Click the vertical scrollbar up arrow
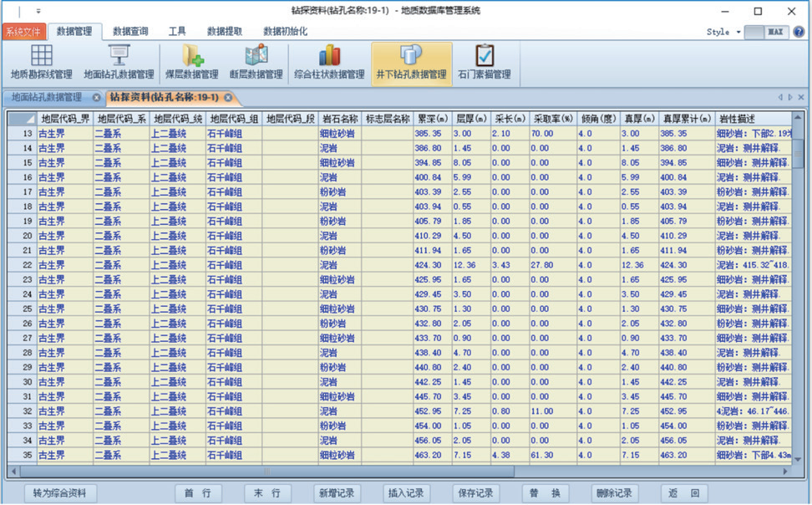 [798, 118]
